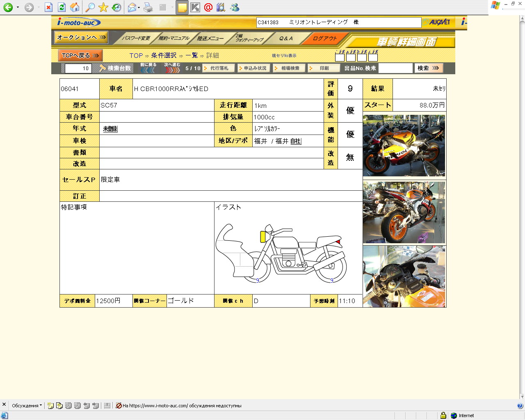
Task: Click the Internet zone status bar indicator
Action: coord(462,415)
